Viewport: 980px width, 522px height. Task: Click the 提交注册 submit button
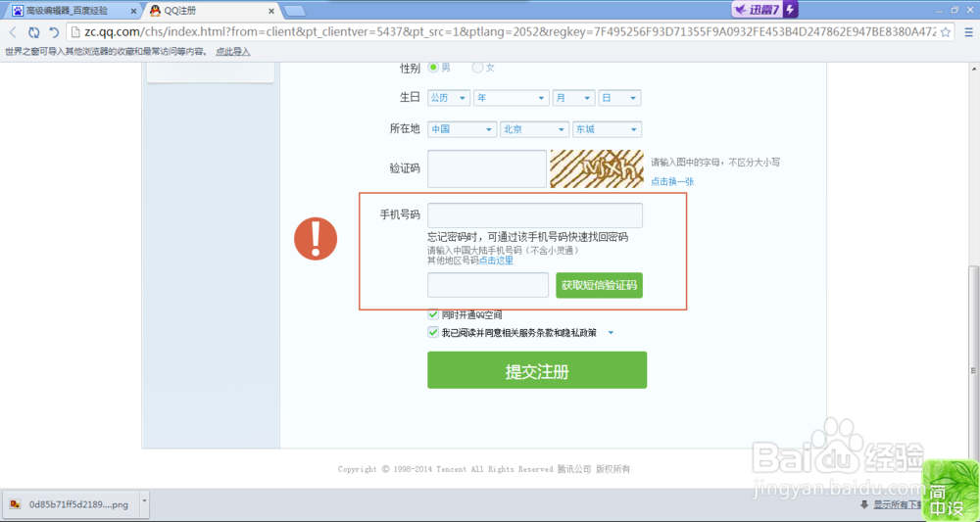537,370
